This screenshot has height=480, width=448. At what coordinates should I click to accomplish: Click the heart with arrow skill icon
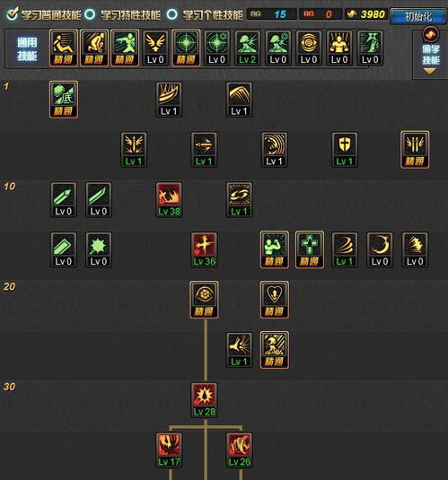[x=275, y=300]
